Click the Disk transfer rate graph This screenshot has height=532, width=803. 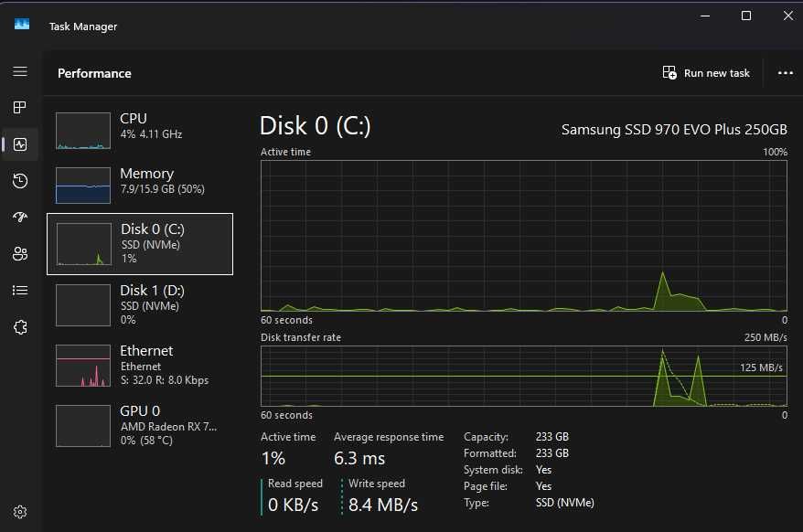[524, 377]
